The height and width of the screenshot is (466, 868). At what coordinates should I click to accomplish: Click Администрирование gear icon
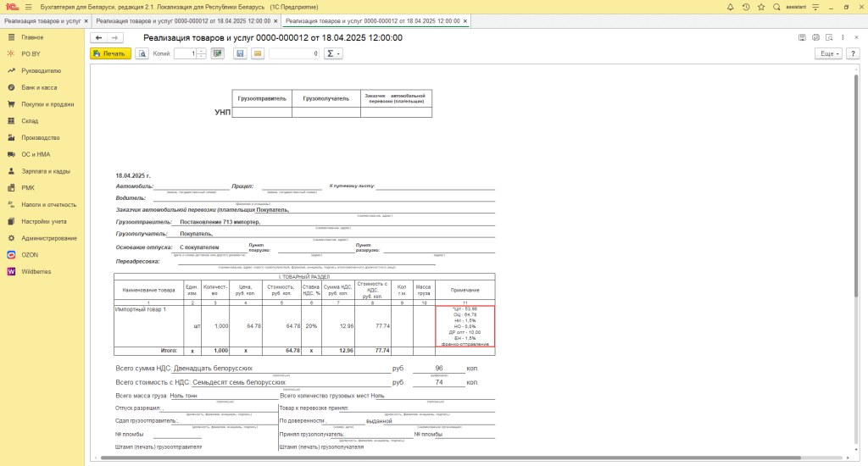coord(11,238)
